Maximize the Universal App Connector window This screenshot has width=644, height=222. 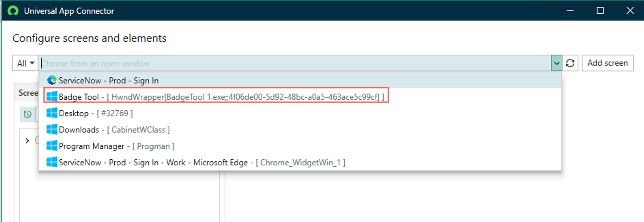point(600,11)
